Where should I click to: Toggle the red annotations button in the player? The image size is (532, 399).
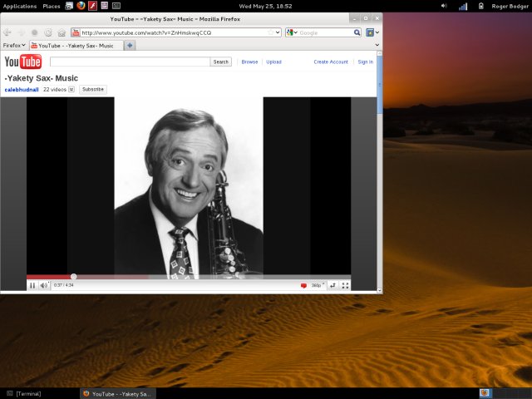pyautogui.click(x=303, y=285)
